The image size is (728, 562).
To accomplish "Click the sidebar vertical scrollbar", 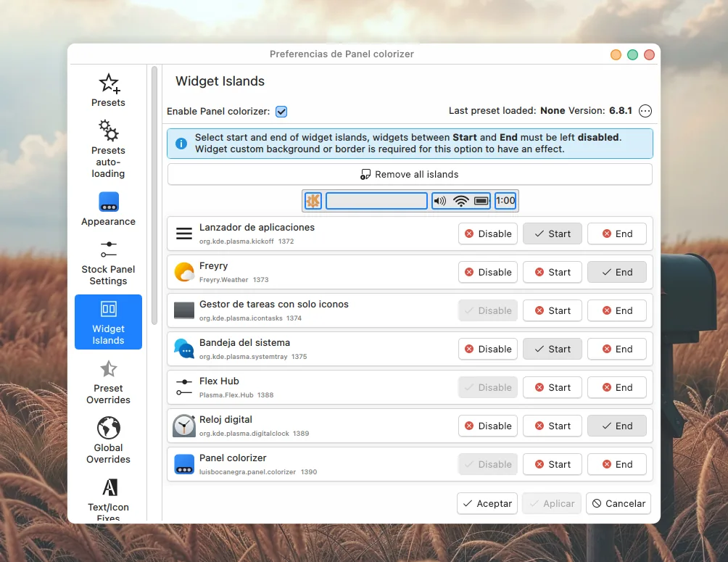I will (154, 196).
